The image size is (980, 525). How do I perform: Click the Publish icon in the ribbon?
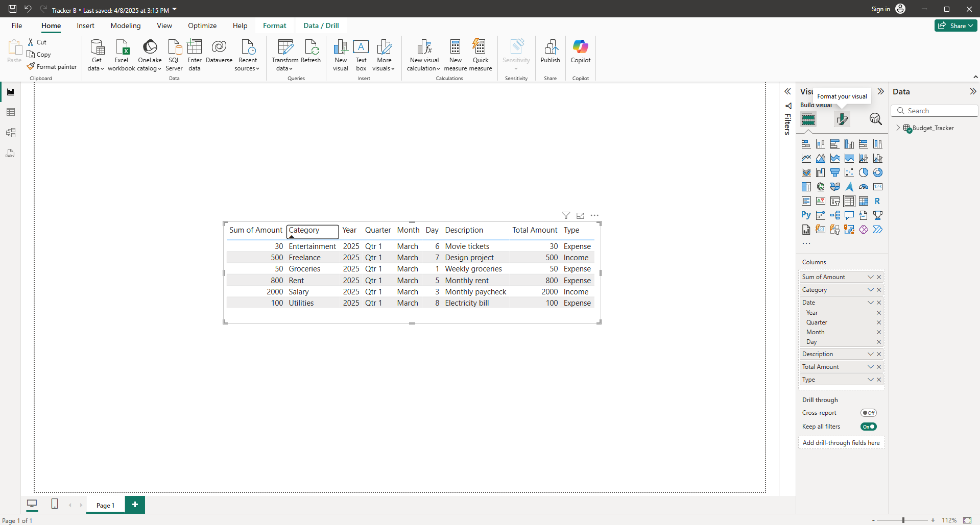click(550, 51)
